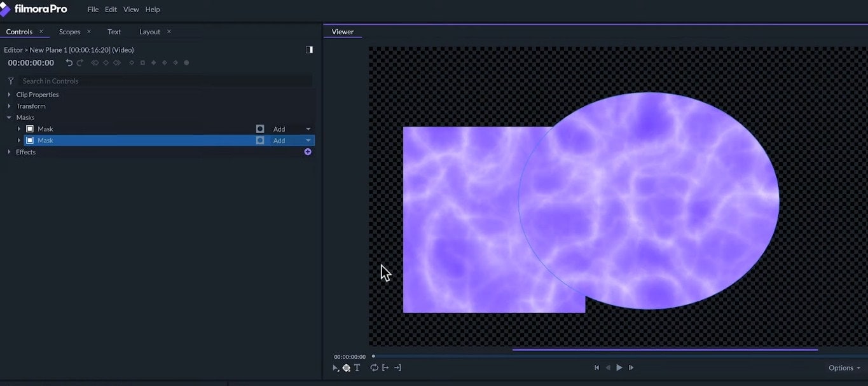Click the Effects section label
Image resolution: width=868 pixels, height=386 pixels.
[x=25, y=152]
